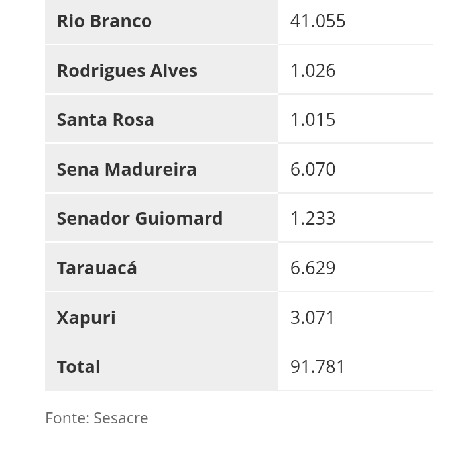Click the Fonte label below the table

[x=67, y=418]
